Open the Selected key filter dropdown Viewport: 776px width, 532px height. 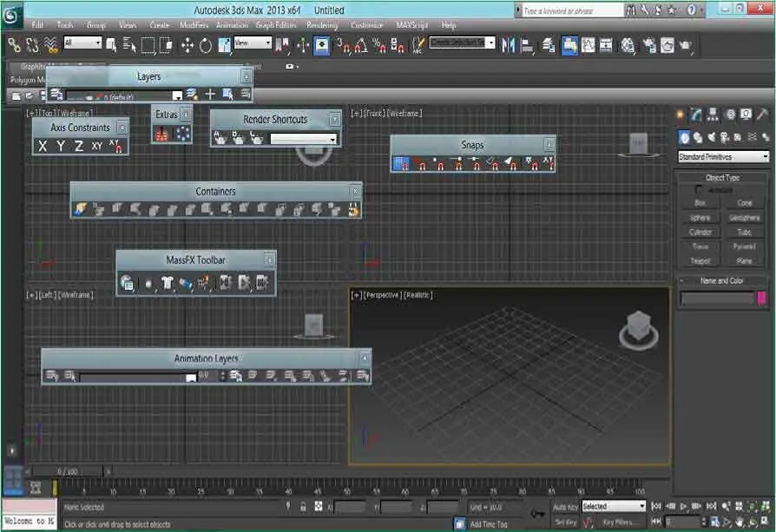tap(614, 506)
